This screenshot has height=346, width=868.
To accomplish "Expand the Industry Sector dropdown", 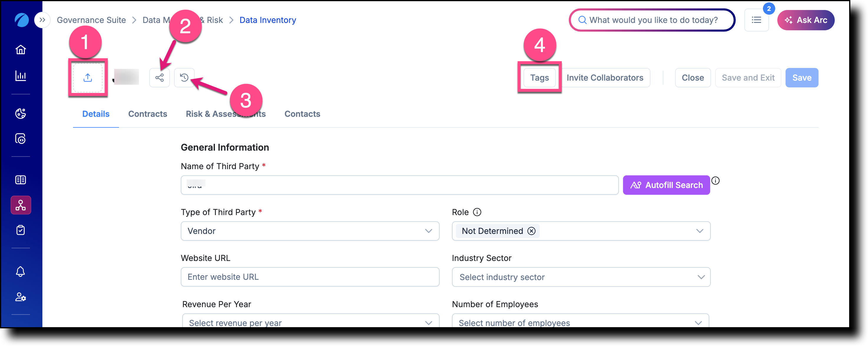I will 581,277.
